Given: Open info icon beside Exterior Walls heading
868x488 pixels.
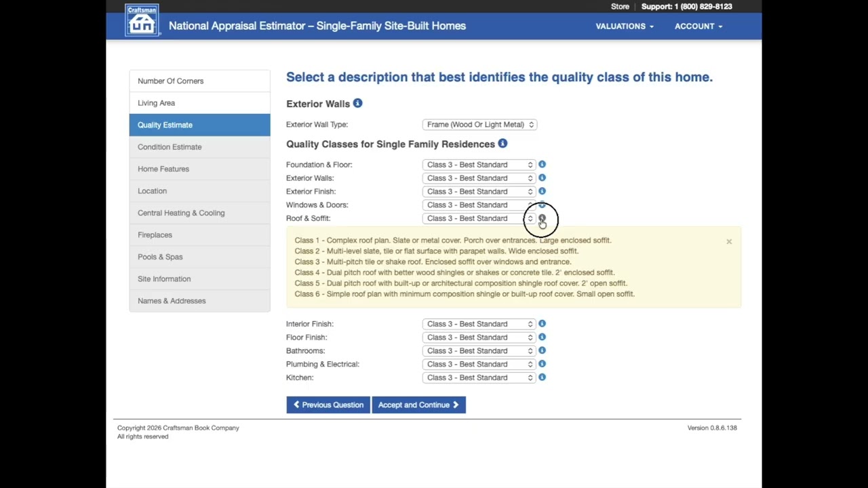Looking at the screenshot, I should [x=357, y=103].
